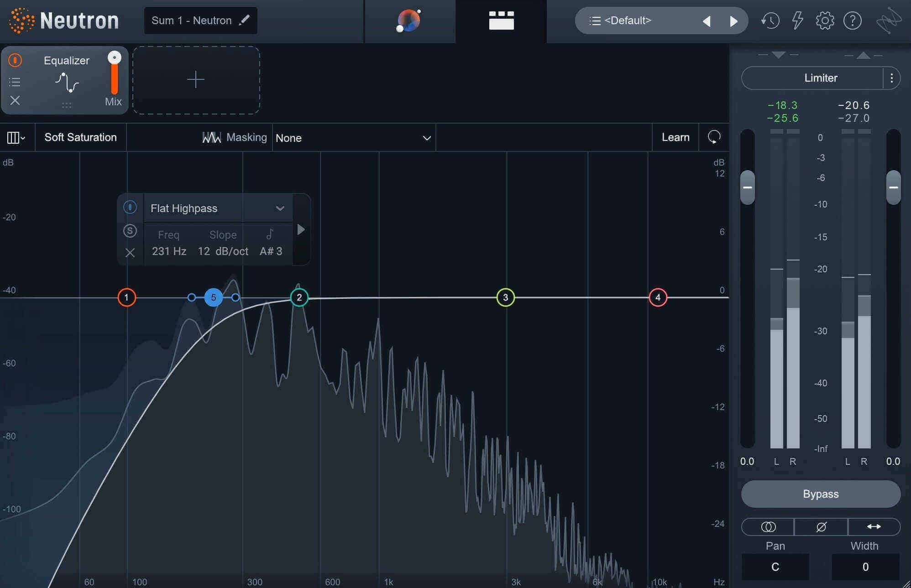
Task: Toggle the Limiter button
Action: click(x=812, y=78)
